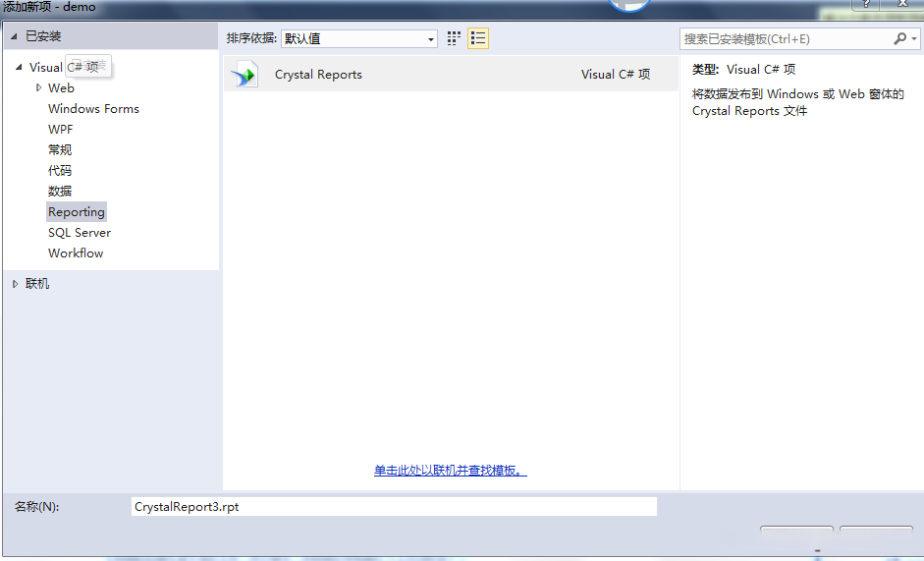Open the sort-by 默认值 combo box
The image size is (924, 561).
[x=358, y=39]
